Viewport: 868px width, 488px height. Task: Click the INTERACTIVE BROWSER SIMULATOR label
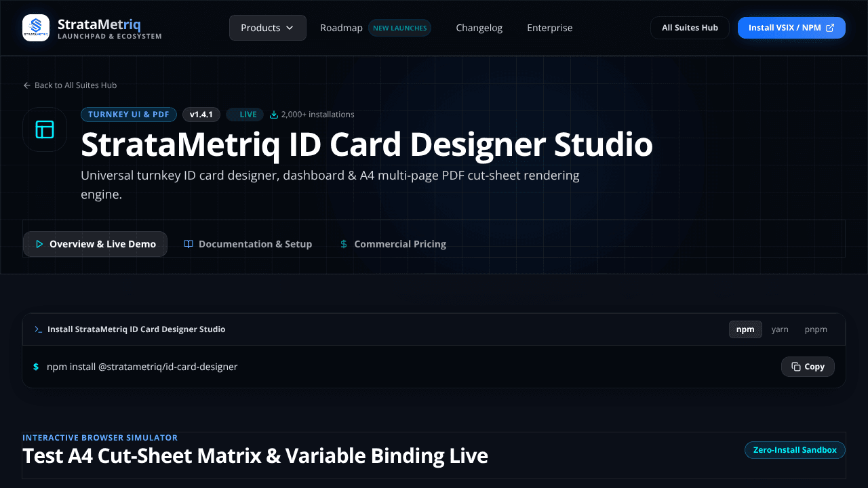pyautogui.click(x=100, y=438)
